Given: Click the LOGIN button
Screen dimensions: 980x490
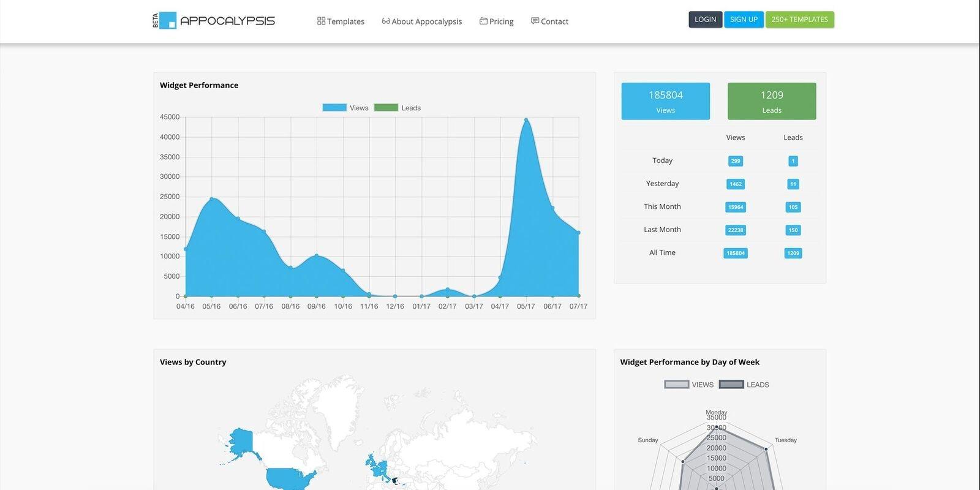Looking at the screenshot, I should [x=706, y=20].
